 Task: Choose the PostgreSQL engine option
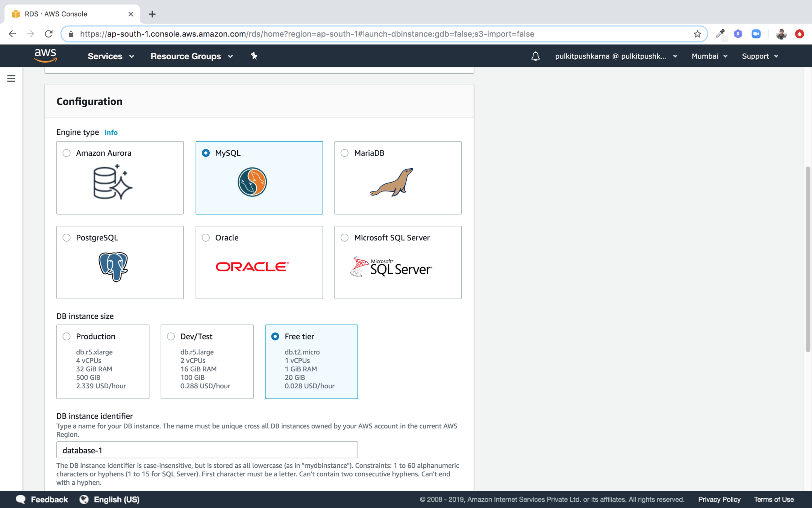pyautogui.click(x=67, y=237)
